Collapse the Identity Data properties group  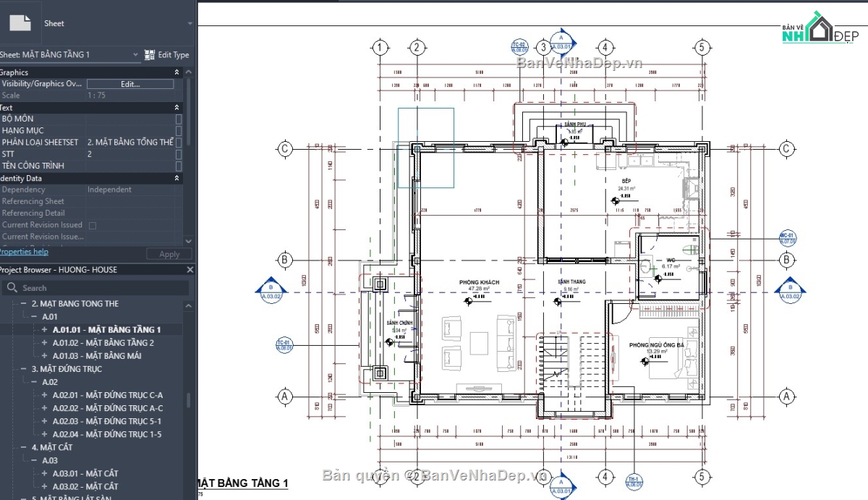coord(177,178)
